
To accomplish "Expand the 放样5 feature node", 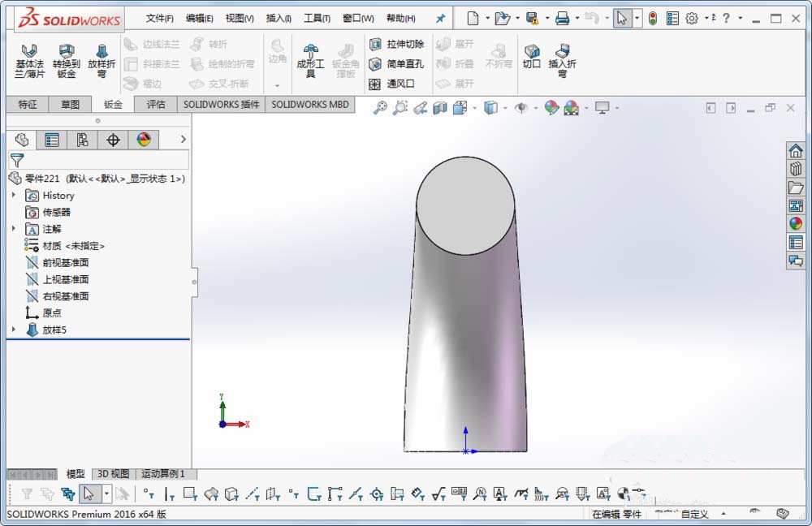I will [14, 330].
